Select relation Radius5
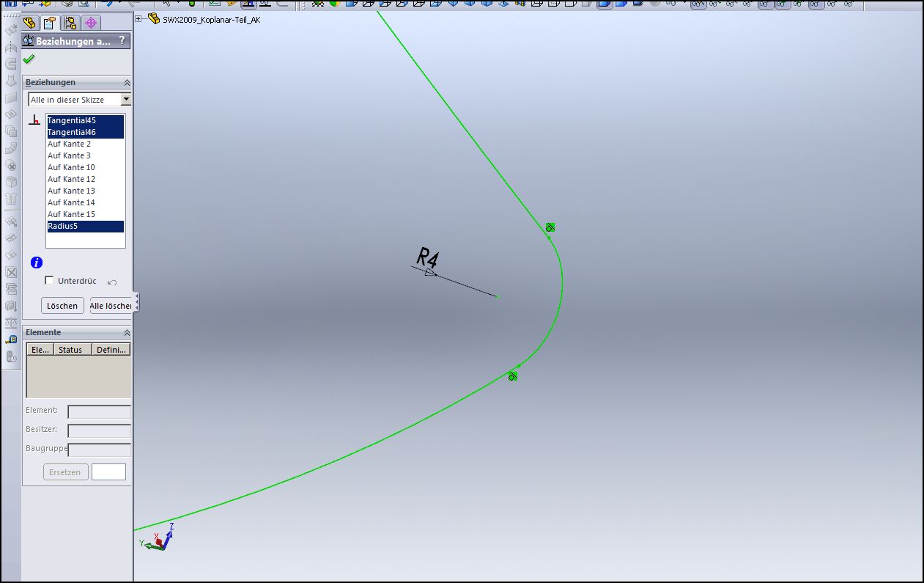Image resolution: width=924 pixels, height=583 pixels. click(85, 226)
